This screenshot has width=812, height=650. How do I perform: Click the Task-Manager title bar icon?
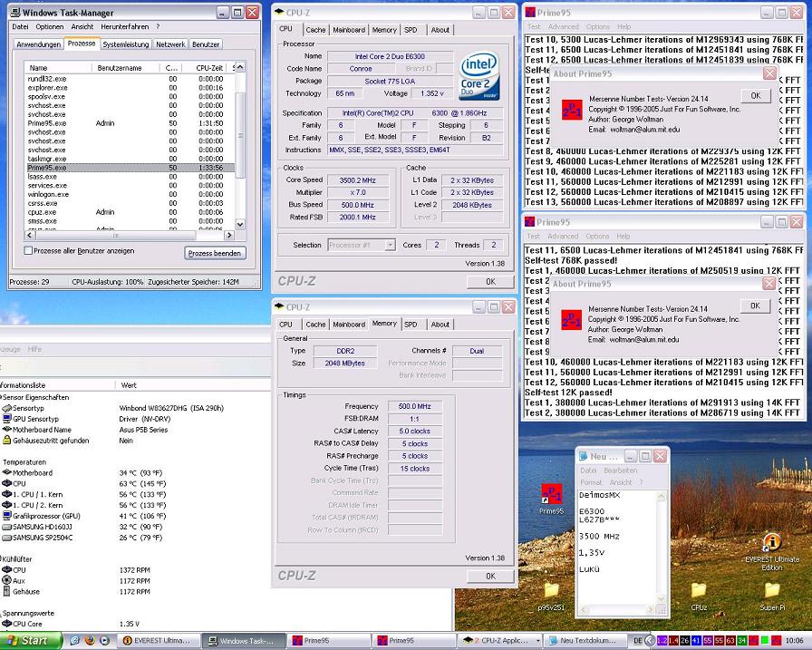pos(15,13)
